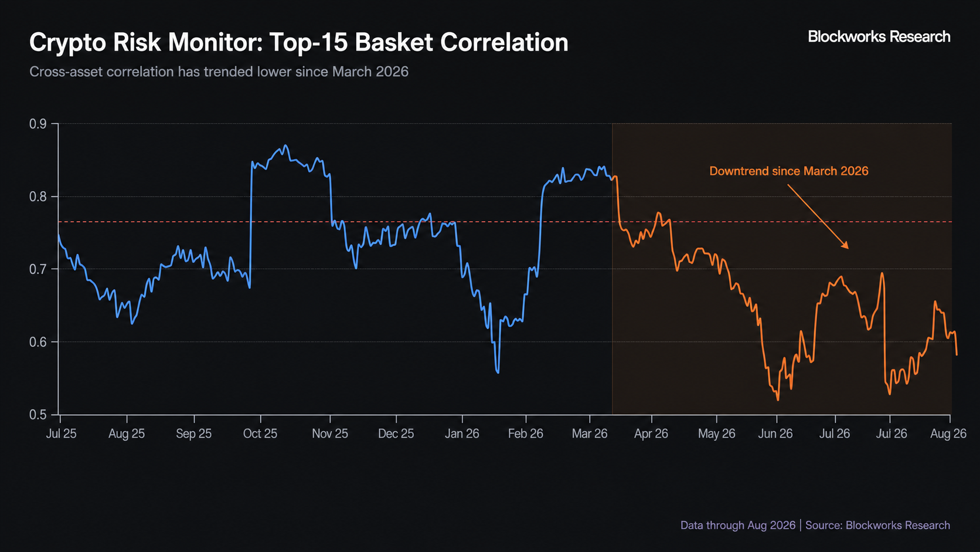Click the orange annotation arrow tip
The width and height of the screenshot is (980, 552).
click(848, 248)
